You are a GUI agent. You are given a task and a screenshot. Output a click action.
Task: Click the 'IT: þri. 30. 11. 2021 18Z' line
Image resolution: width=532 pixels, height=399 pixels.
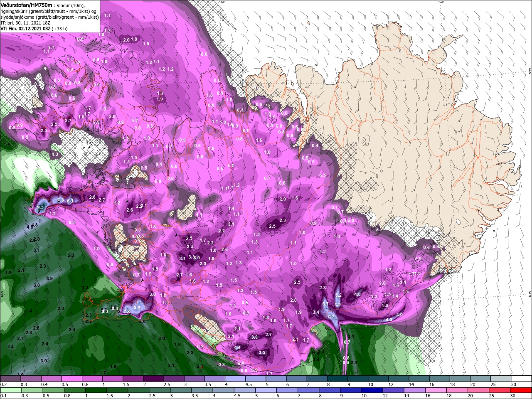coord(25,23)
